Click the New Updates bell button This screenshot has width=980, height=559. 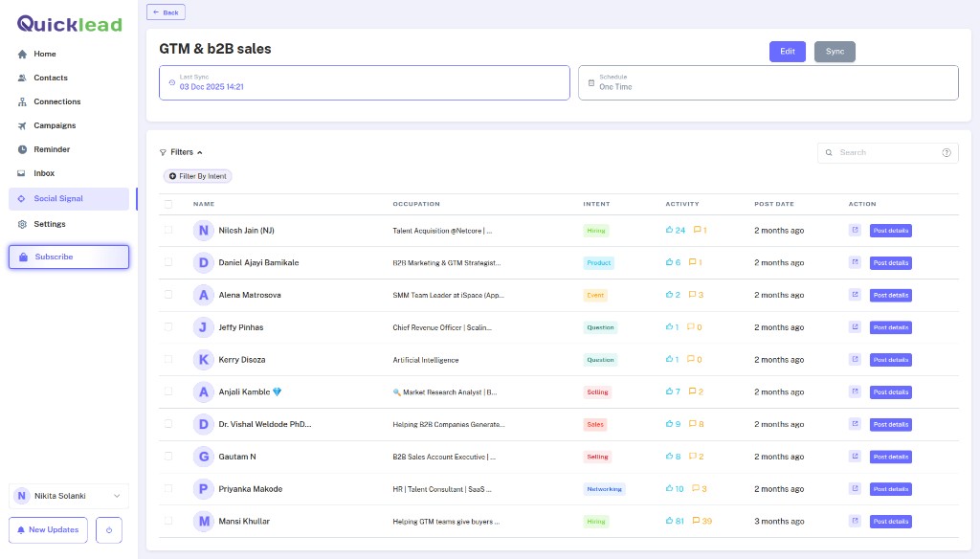coord(47,529)
